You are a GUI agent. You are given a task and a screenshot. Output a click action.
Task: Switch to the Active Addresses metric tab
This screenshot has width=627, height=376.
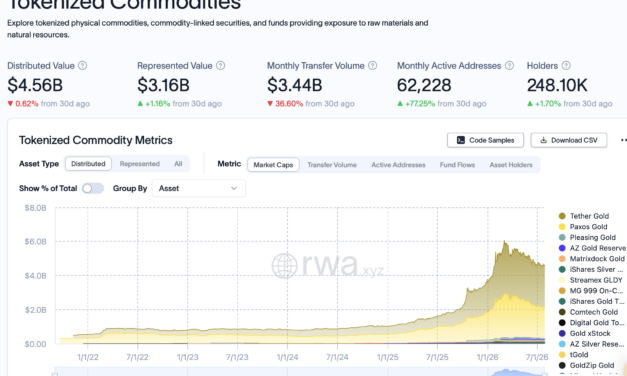pyautogui.click(x=398, y=165)
